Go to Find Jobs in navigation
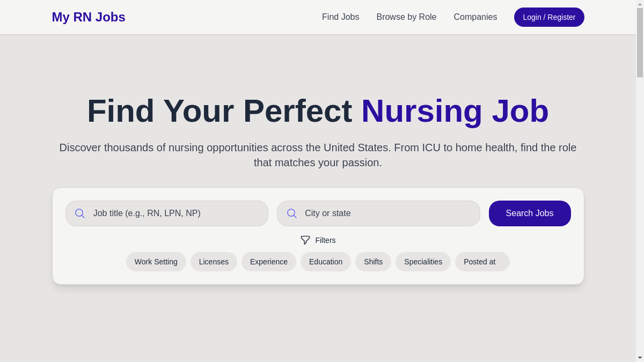 coord(340,17)
